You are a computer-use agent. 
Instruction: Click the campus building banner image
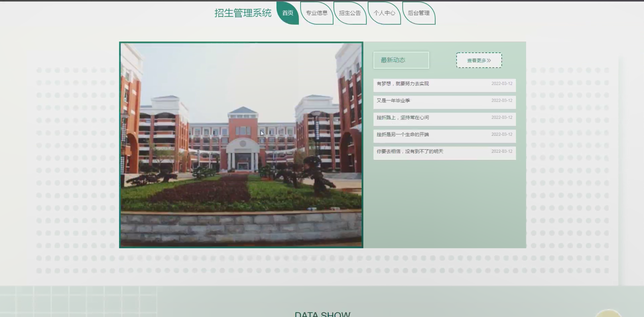click(x=241, y=145)
